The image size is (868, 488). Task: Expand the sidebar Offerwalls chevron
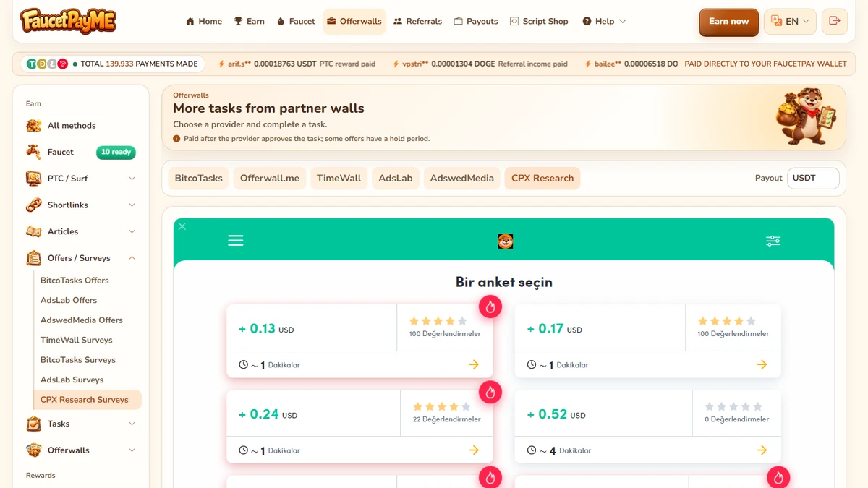132,450
